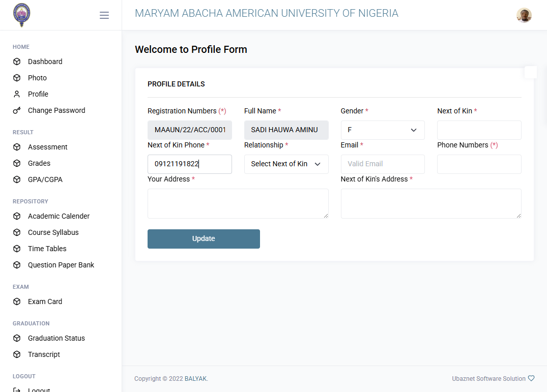View the Assessment results
This screenshot has height=392, width=547.
pyautogui.click(x=47, y=147)
